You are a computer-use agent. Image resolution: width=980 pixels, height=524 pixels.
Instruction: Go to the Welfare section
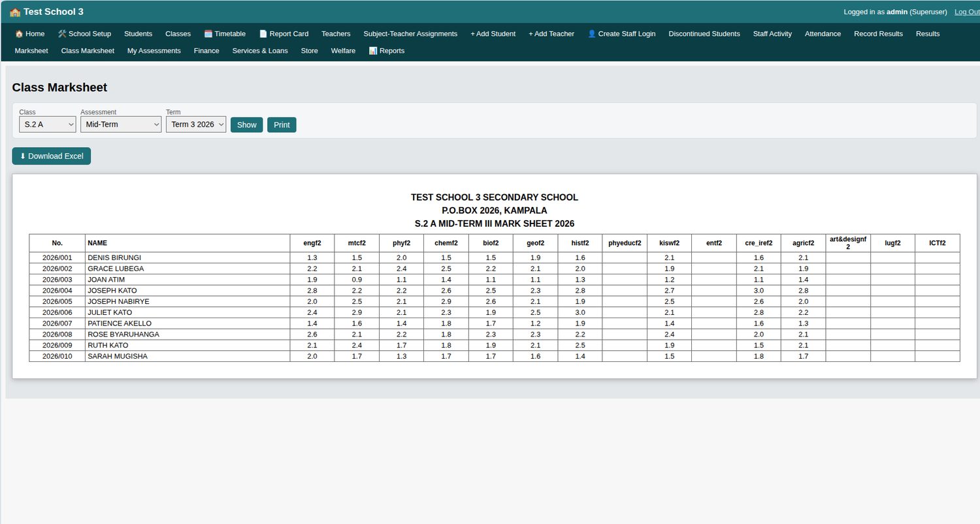click(x=343, y=50)
